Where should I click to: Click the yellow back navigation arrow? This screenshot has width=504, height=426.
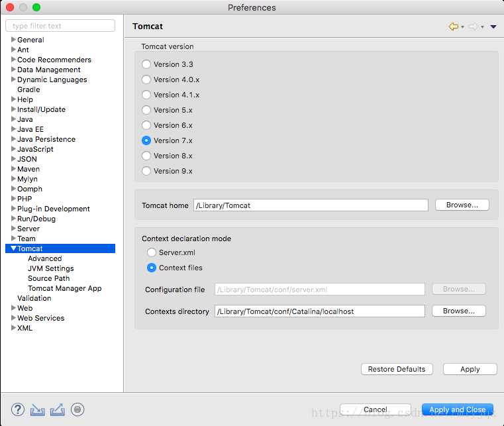454,27
